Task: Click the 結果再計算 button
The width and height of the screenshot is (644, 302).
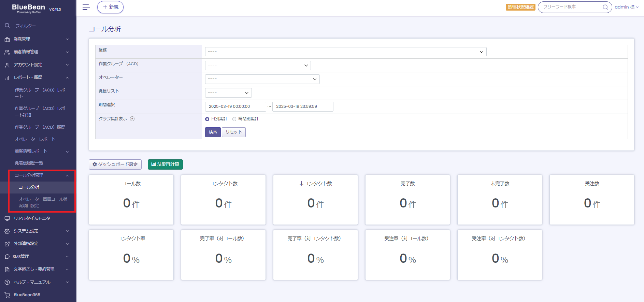Action: (x=165, y=164)
